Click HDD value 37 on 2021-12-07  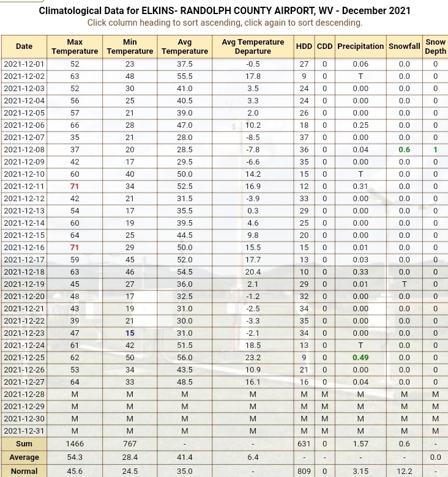pyautogui.click(x=304, y=138)
